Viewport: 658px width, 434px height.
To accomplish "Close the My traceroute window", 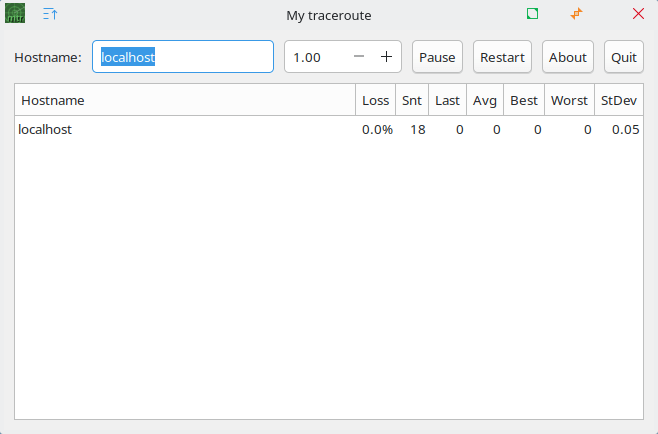I will pos(638,14).
